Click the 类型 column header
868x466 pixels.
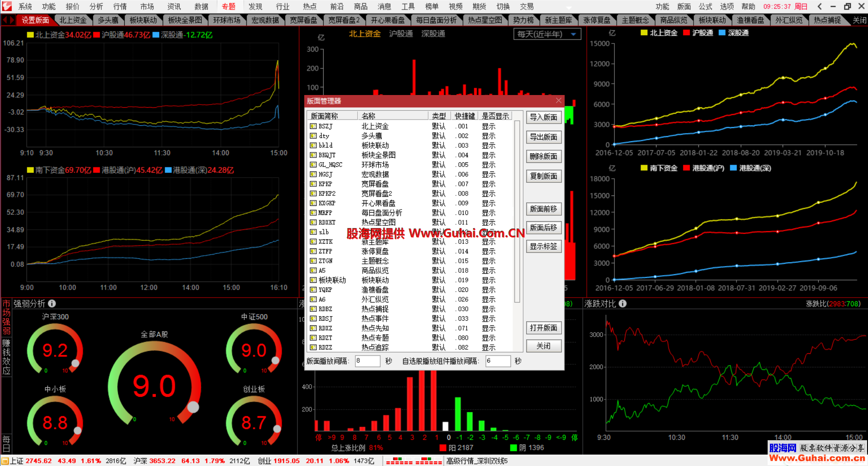(x=439, y=116)
